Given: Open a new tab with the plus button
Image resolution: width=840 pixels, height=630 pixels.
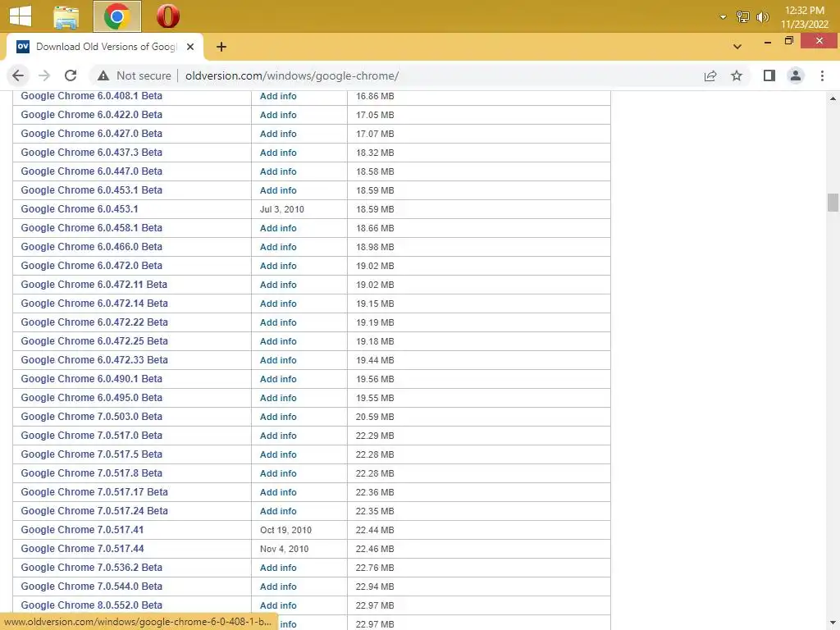Looking at the screenshot, I should (x=221, y=47).
